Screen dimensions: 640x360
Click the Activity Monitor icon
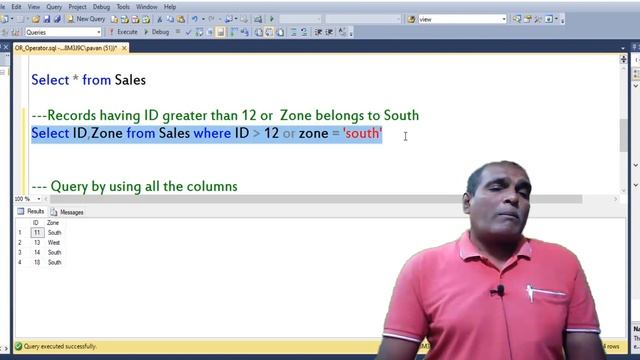[258, 19]
